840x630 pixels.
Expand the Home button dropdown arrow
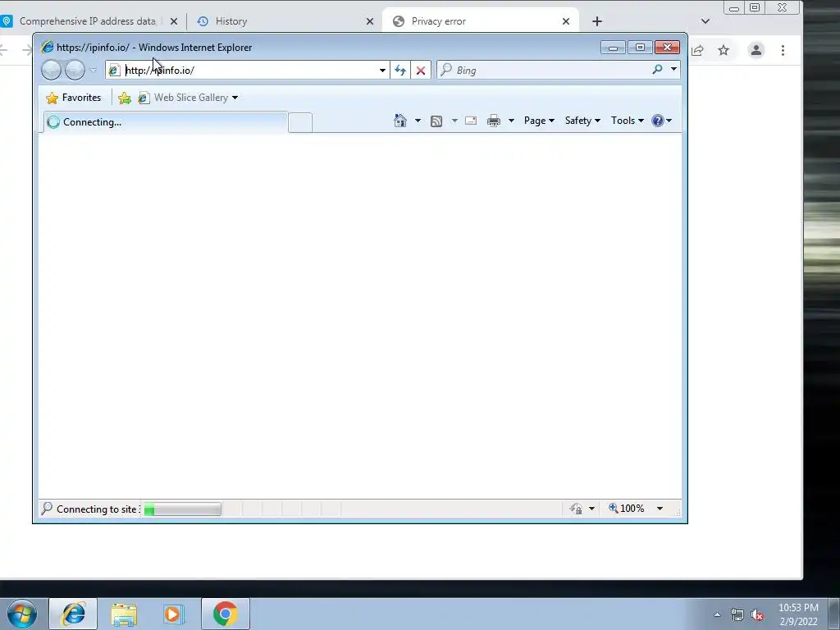click(418, 121)
